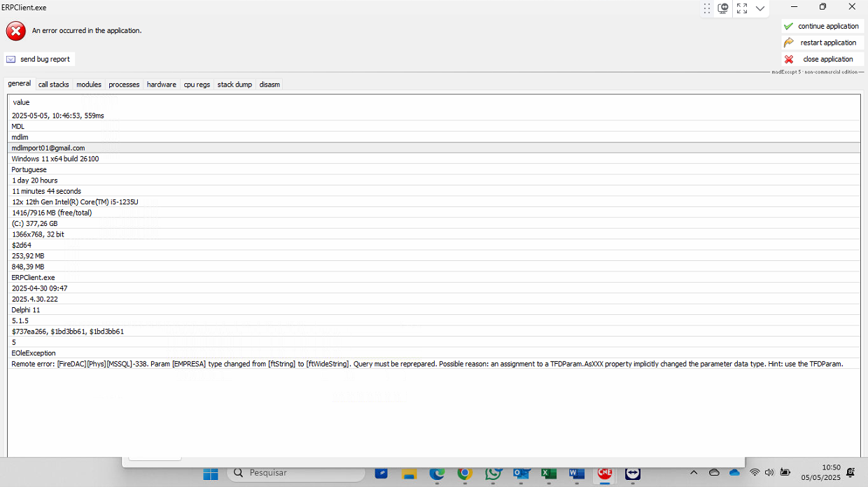Click send bug report button
The image size is (868, 487).
pyautogui.click(x=39, y=59)
